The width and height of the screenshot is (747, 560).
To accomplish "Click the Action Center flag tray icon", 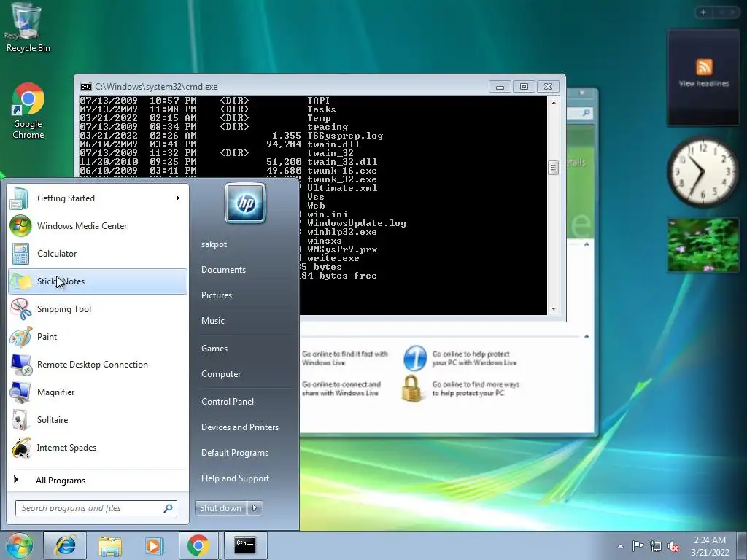I will point(638,546).
